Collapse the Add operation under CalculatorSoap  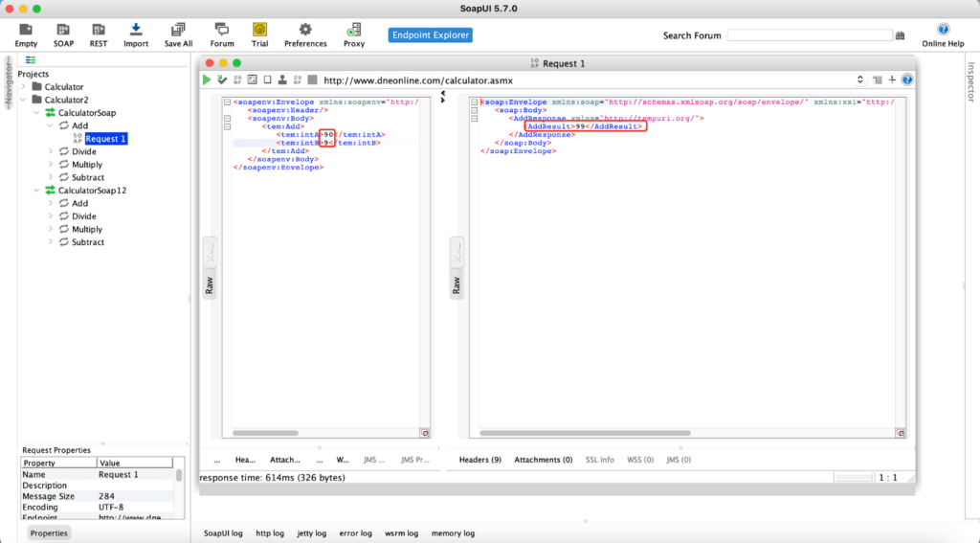coord(50,125)
